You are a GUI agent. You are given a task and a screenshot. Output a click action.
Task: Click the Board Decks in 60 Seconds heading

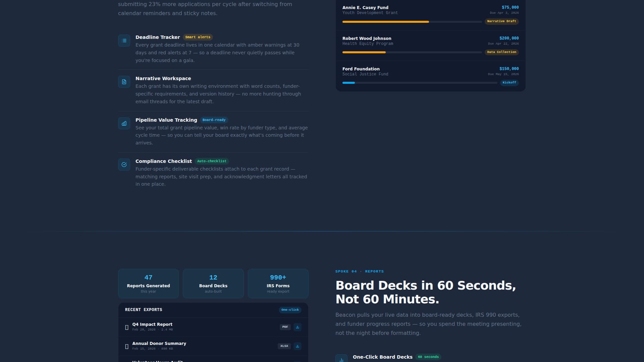point(426,292)
